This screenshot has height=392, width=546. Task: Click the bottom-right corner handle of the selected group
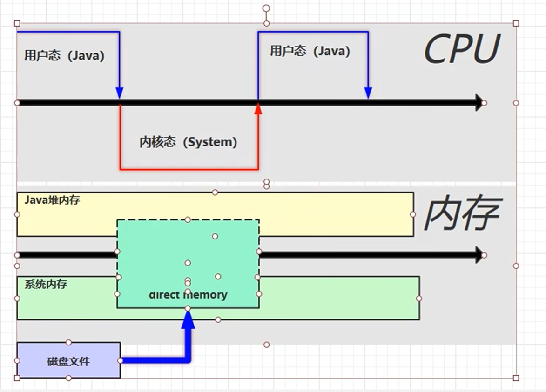pos(516,378)
